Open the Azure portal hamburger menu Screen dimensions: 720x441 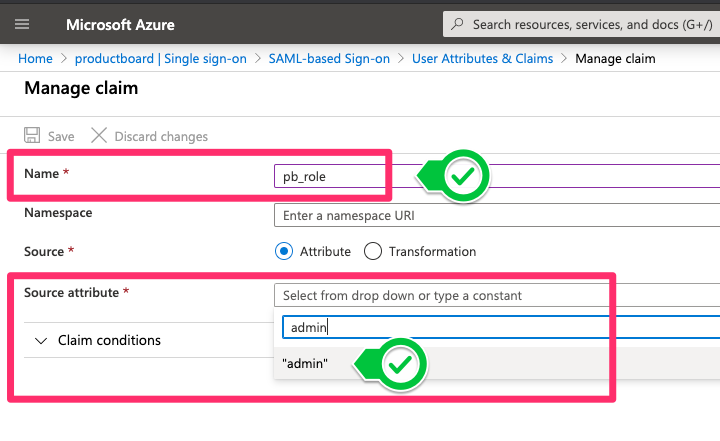(x=22, y=23)
